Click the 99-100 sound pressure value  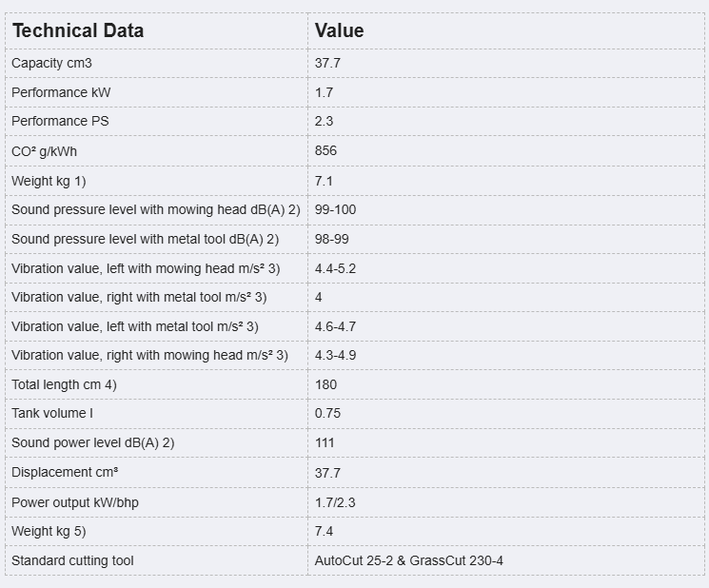tap(336, 210)
